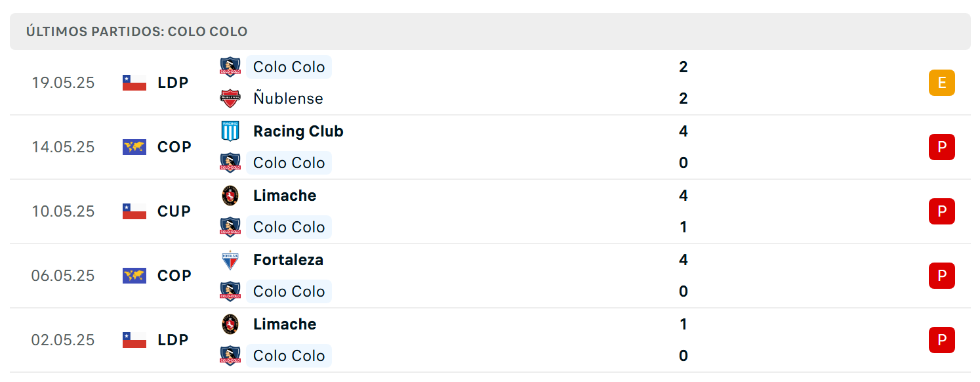Open the Fortaleza team link
980x382 pixels.
pyautogui.click(x=288, y=260)
